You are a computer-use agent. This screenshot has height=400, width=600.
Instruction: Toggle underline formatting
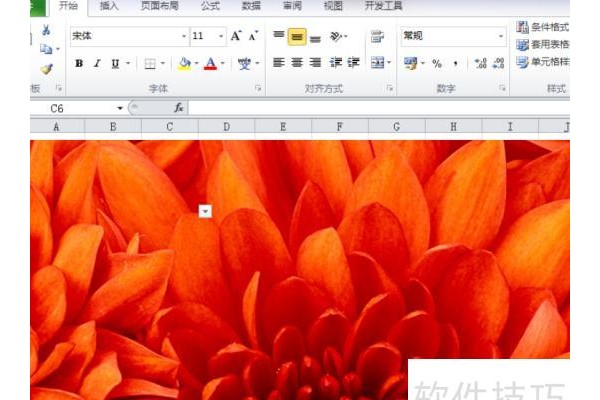[115, 63]
